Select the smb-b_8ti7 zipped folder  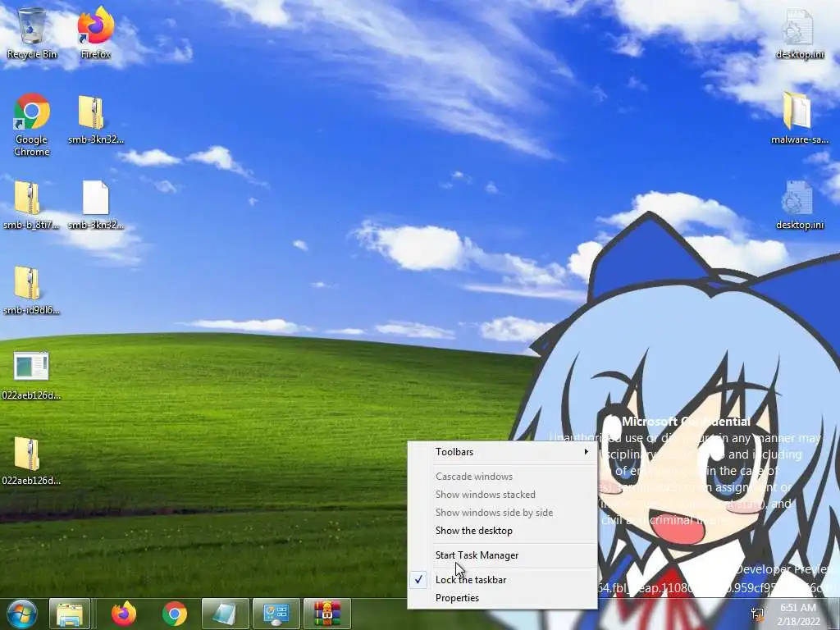click(31, 204)
